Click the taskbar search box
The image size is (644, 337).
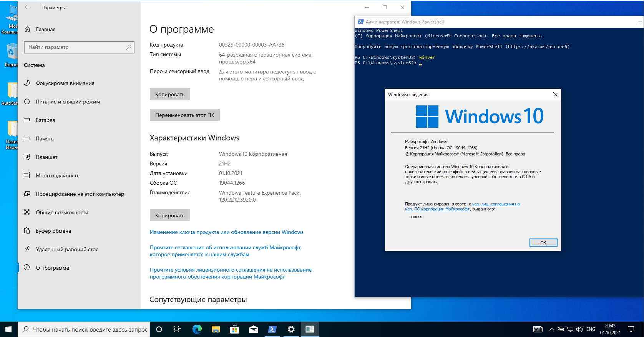point(84,329)
